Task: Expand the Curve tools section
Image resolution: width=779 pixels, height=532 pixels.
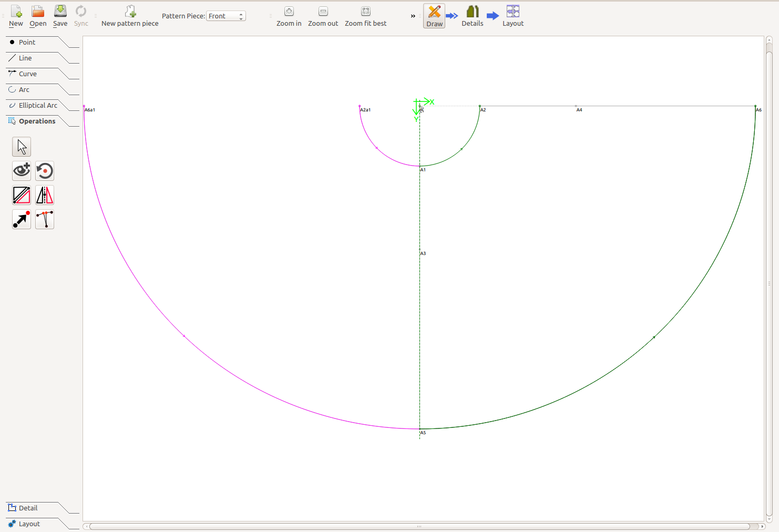Action: [28, 74]
